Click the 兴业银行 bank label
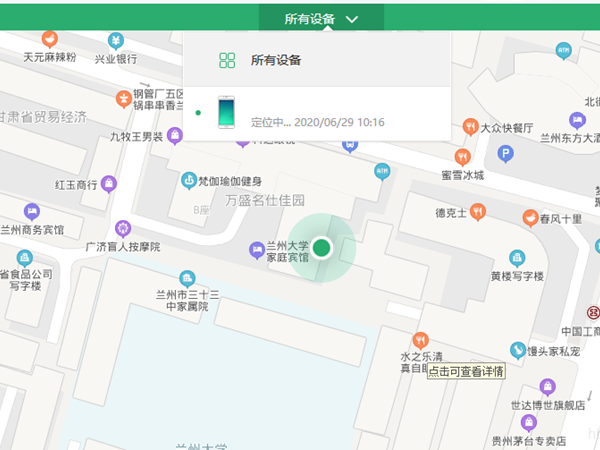600x450 pixels. tap(115, 58)
